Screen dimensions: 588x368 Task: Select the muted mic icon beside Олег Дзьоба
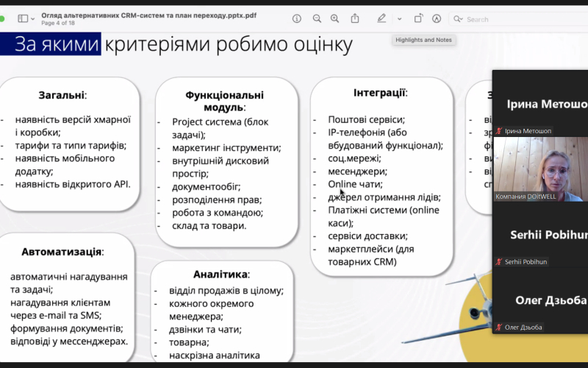point(499,327)
